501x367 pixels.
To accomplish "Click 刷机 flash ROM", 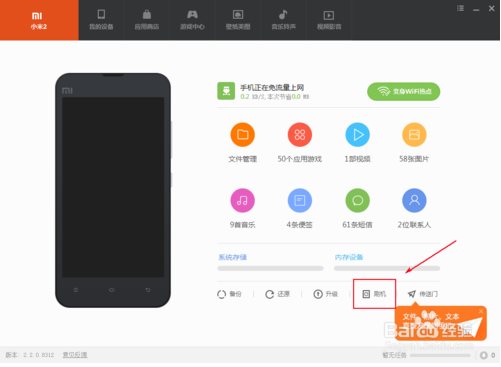I will [x=374, y=294].
